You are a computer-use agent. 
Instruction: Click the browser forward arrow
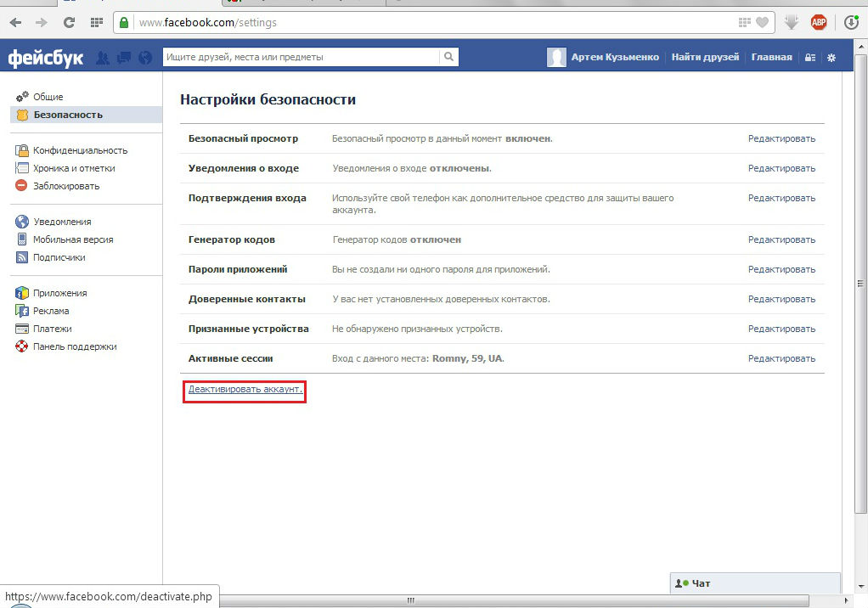(x=41, y=23)
